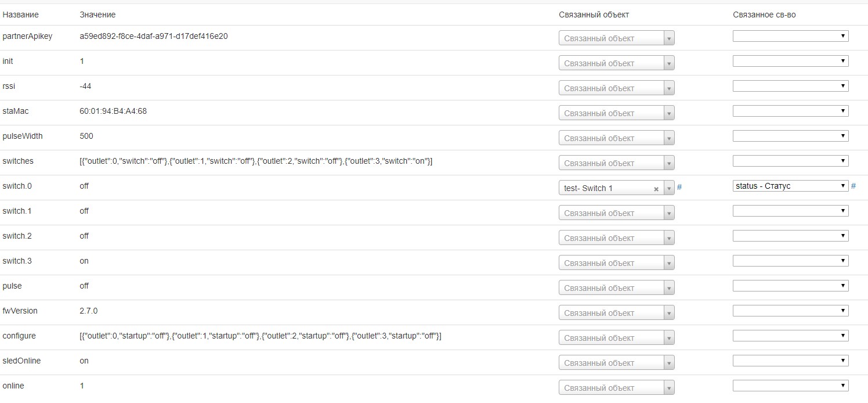Clear the test- Switch 1 linked object
This screenshot has width=868, height=403.
point(656,189)
